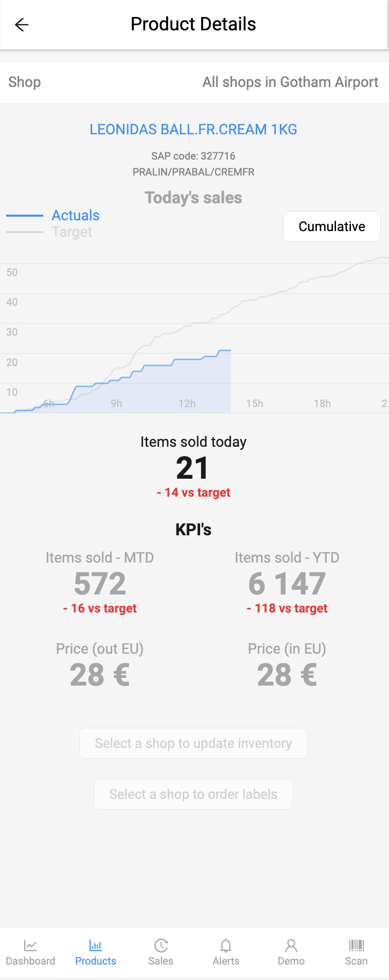Open the Dashboard chart icon
The image size is (389, 980).
30,946
